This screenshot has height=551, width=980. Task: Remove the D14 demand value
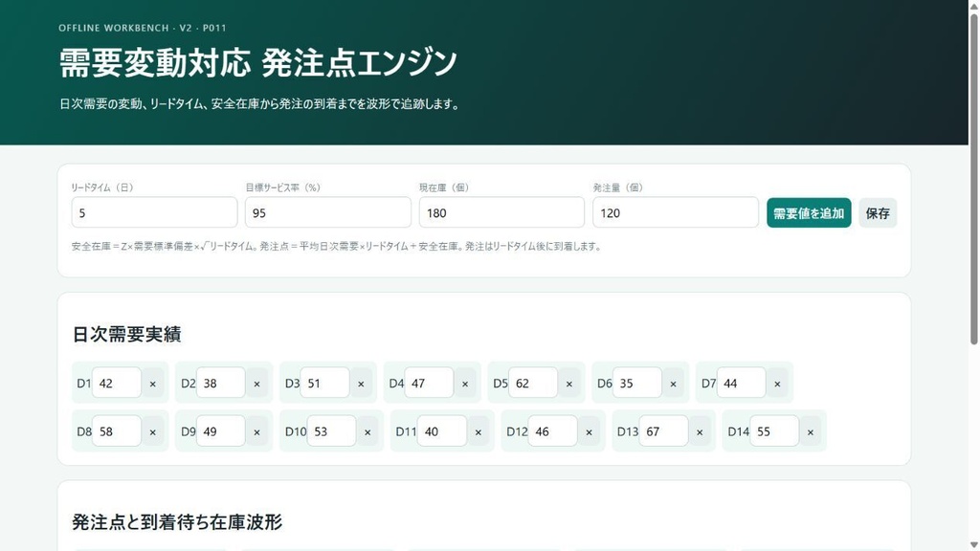(811, 431)
